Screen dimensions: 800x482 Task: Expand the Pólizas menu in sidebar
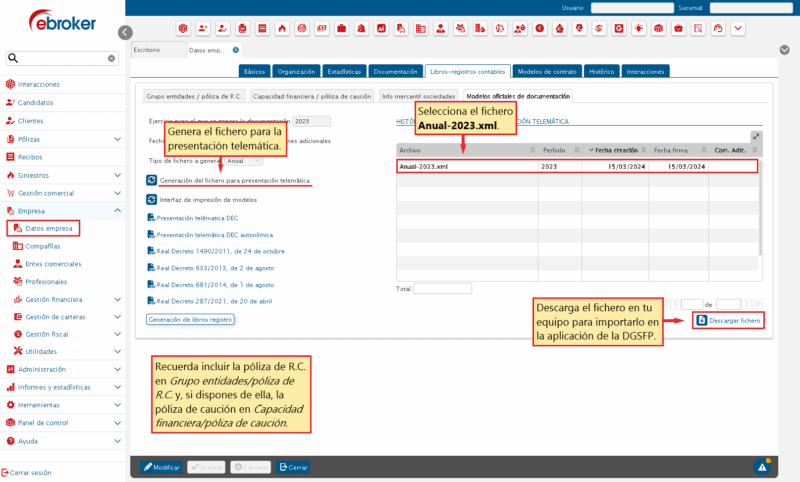pos(118,139)
